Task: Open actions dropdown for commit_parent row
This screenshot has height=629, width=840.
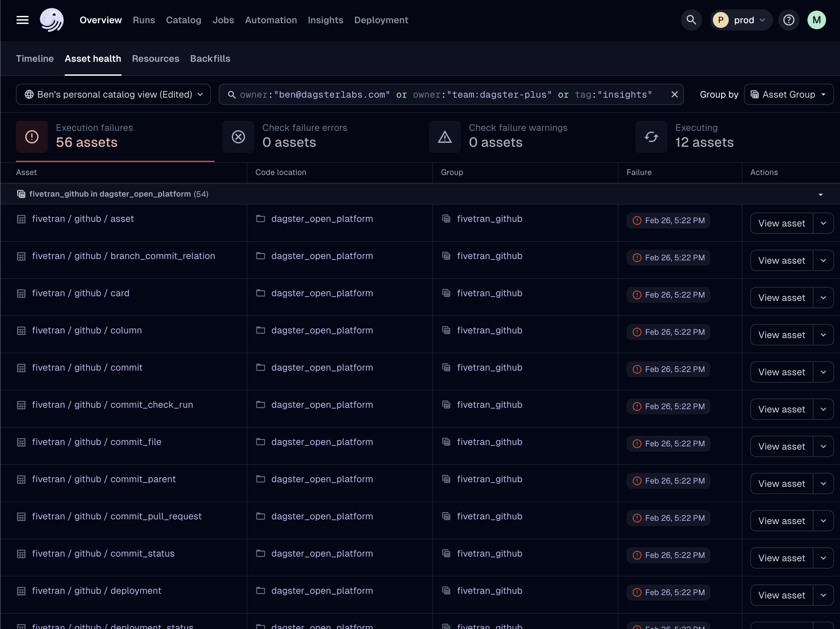Action: (x=823, y=484)
